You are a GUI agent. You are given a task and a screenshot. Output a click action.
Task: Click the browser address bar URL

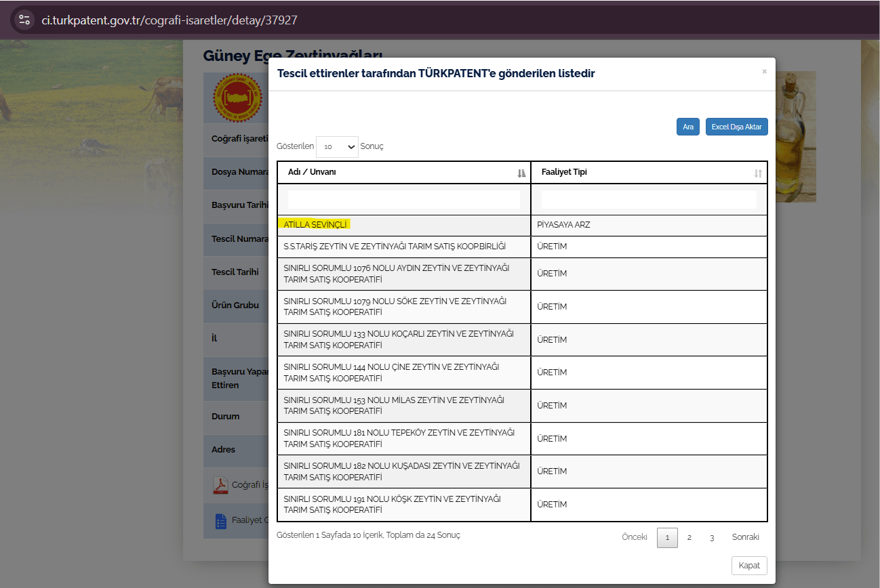pyautogui.click(x=169, y=20)
